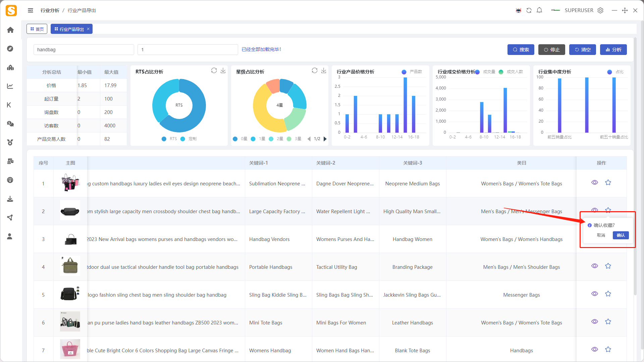
Task: Click the app logo icon
Action: coord(11,10)
